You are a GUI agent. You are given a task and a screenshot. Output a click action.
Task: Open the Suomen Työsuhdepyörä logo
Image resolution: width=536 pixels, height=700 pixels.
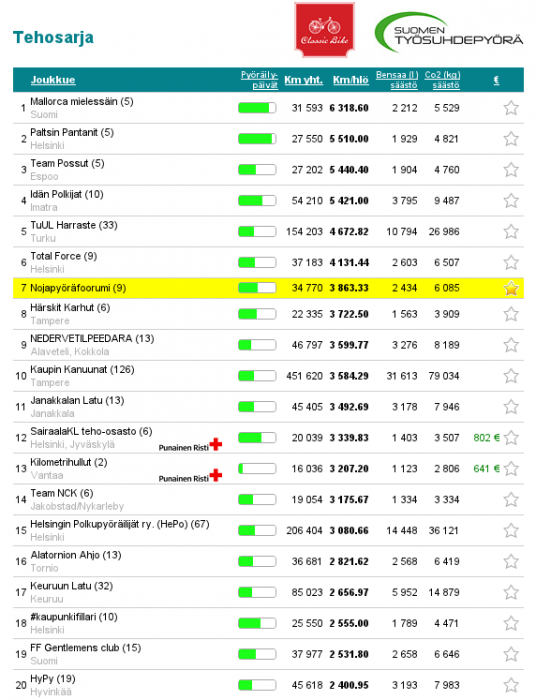tap(449, 32)
